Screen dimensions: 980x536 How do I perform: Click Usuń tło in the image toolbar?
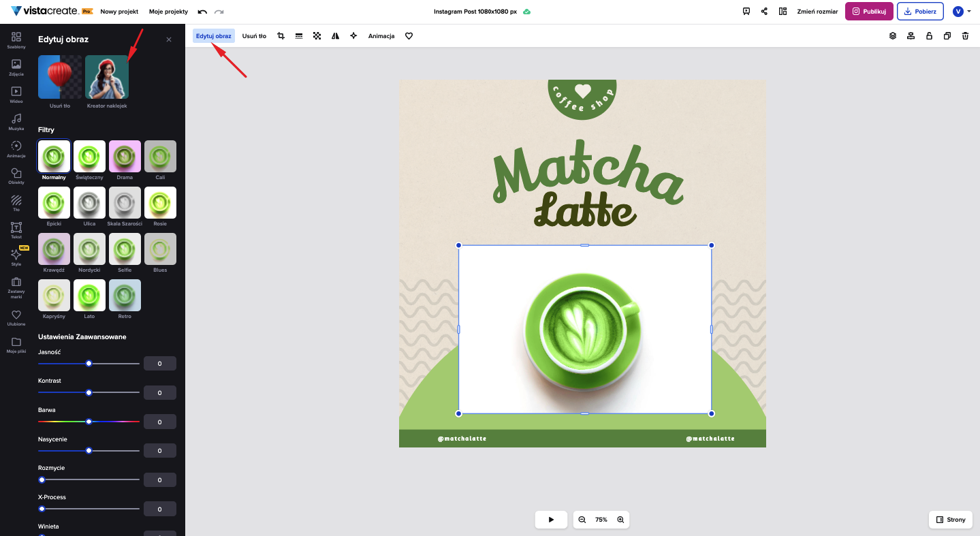click(x=254, y=36)
